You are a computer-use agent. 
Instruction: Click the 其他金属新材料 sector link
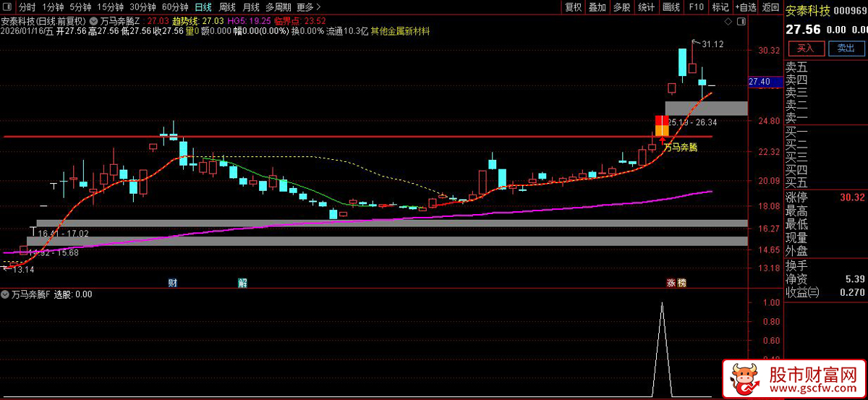pos(400,32)
